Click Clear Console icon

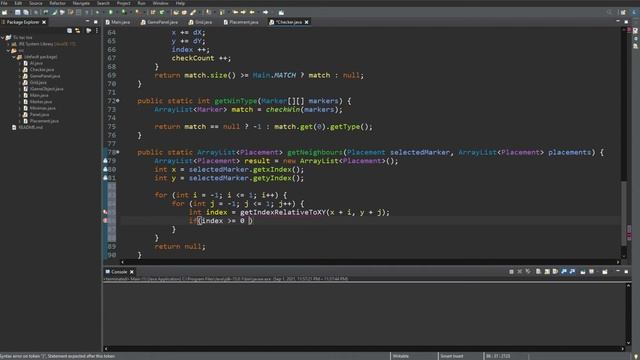click(x=538, y=271)
